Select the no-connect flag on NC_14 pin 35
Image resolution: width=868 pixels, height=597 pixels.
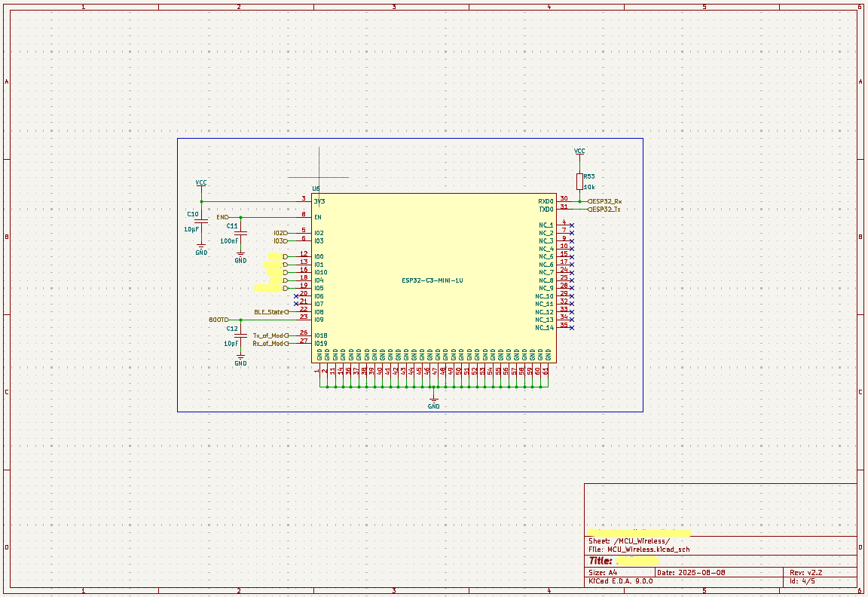click(x=572, y=328)
